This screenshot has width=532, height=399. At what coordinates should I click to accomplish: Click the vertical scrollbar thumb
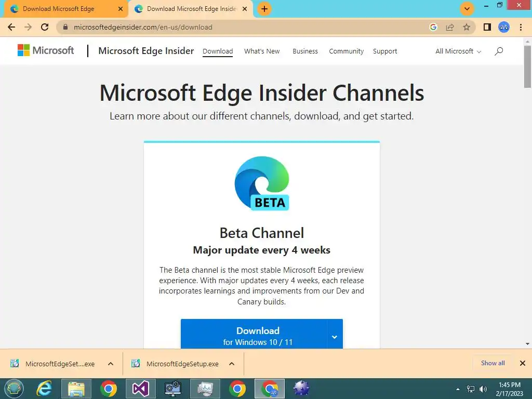527,66
